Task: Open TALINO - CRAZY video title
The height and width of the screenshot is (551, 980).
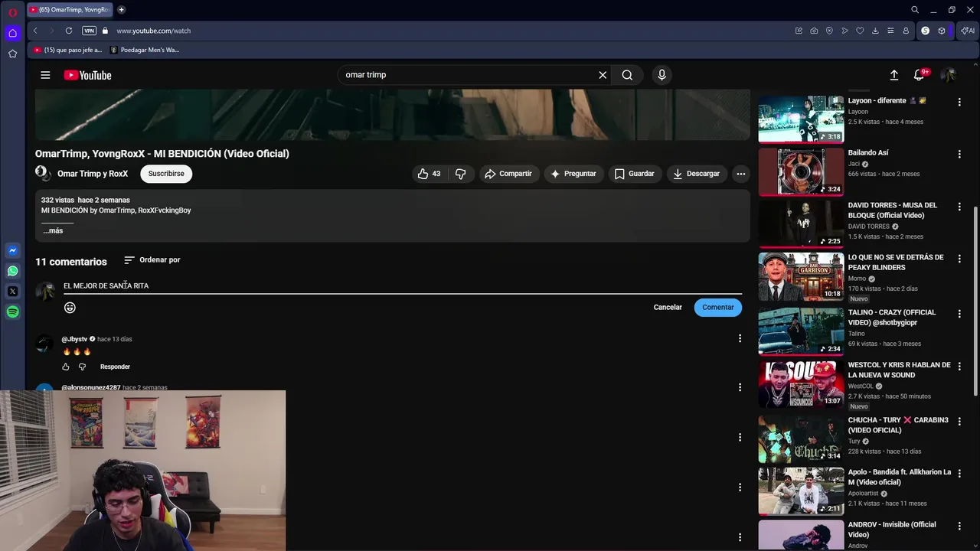Action: (x=892, y=318)
